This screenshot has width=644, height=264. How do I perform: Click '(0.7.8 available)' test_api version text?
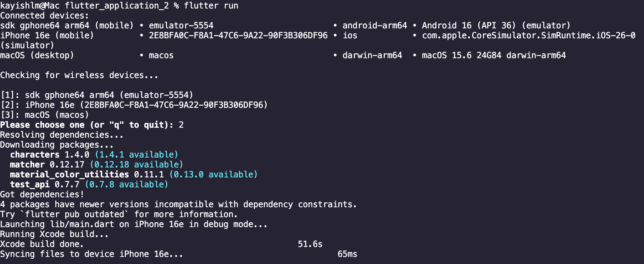[x=126, y=185]
